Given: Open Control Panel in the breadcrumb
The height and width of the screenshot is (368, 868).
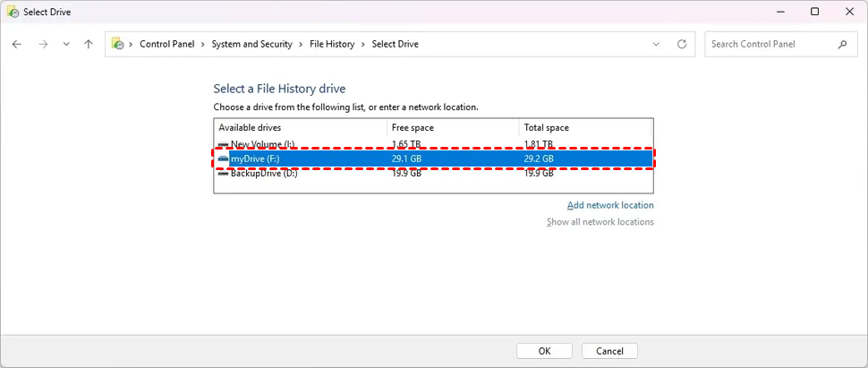Looking at the screenshot, I should click(168, 44).
